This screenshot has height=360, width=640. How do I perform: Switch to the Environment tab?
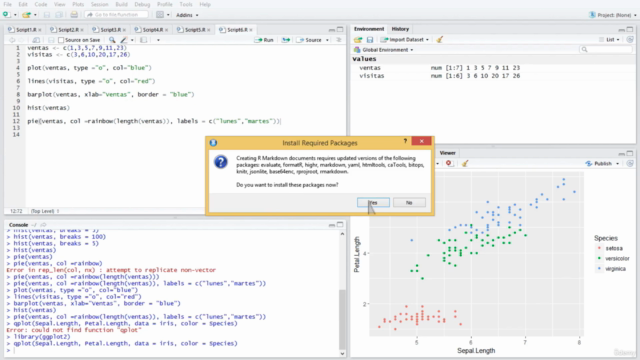click(x=369, y=29)
